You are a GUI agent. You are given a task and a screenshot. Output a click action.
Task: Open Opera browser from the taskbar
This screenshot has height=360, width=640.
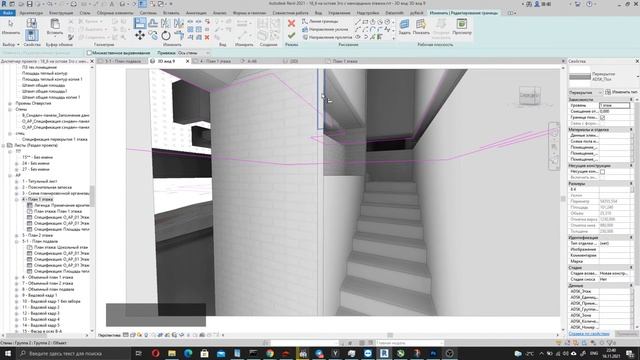[156, 353]
